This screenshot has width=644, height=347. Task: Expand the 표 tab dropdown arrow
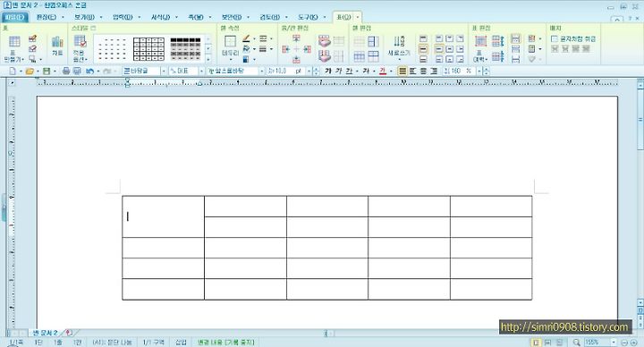(357, 17)
